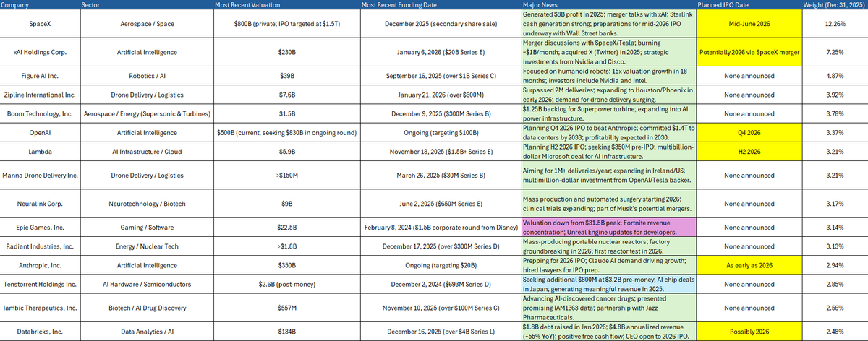868x341 pixels.
Task: Click the $557M valuation cell
Action: coord(287,308)
